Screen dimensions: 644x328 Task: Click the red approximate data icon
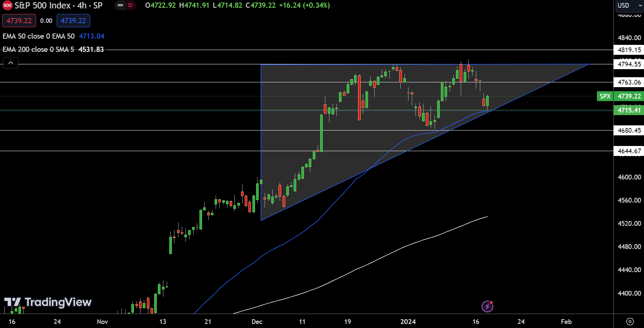[x=130, y=6]
